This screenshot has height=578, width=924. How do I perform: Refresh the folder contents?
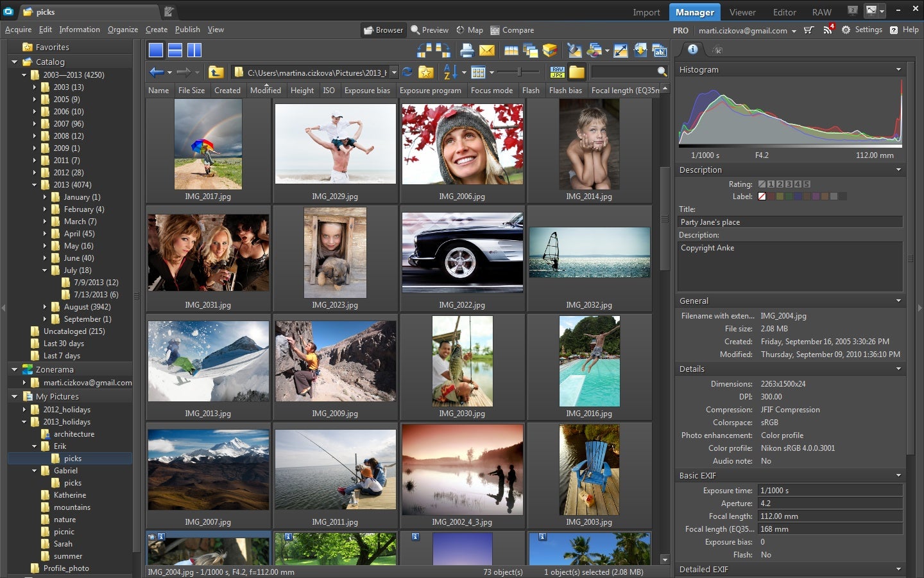pyautogui.click(x=407, y=72)
